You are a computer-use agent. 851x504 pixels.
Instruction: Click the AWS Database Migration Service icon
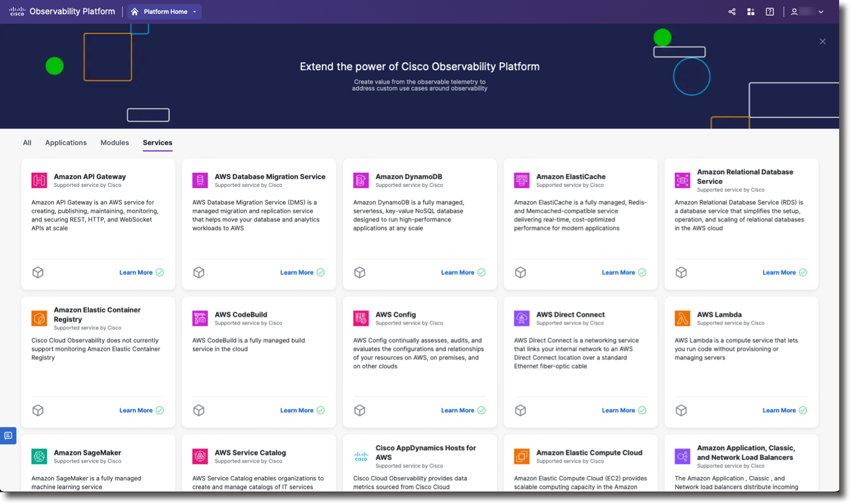pos(200,180)
